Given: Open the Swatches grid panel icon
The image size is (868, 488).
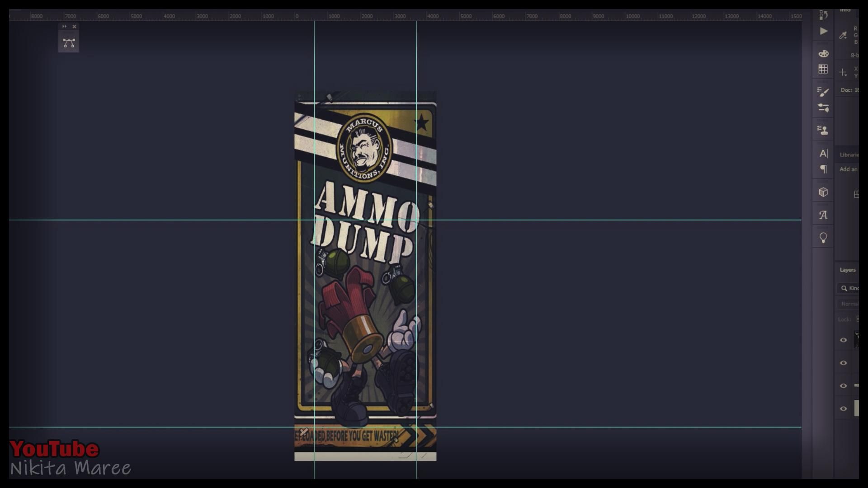Looking at the screenshot, I should coord(823,69).
